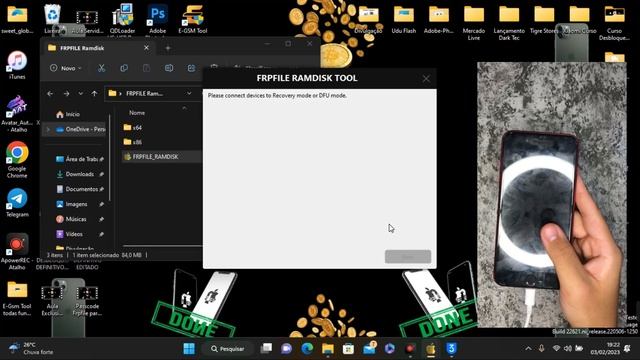Open the Udu Flash desktop folder

tap(404, 19)
